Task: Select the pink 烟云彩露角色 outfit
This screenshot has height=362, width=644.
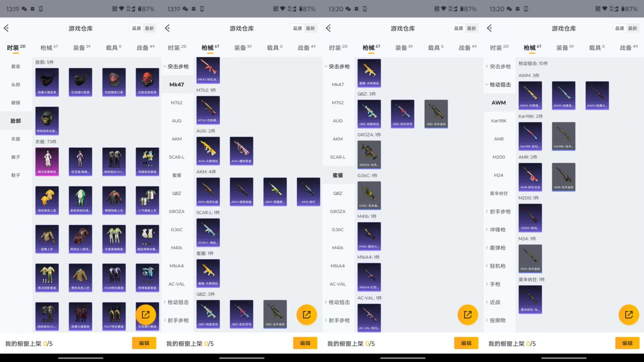Action: tap(47, 162)
